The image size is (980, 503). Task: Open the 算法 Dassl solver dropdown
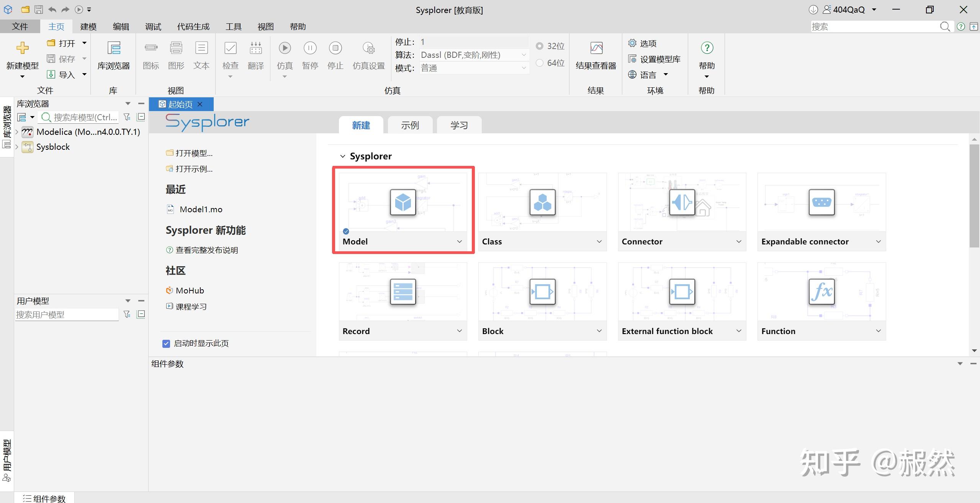pyautogui.click(x=474, y=55)
